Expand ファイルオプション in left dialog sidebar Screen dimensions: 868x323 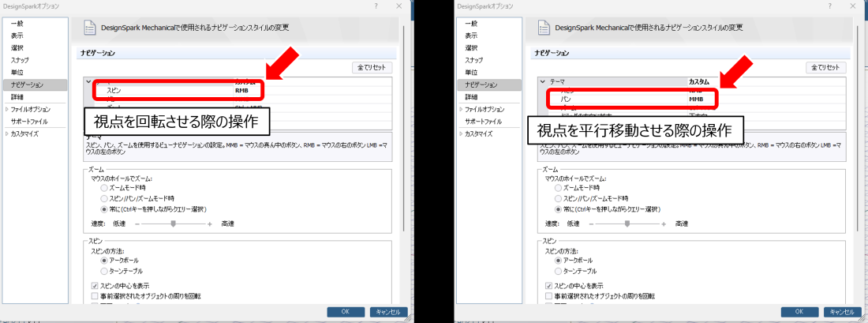(x=7, y=109)
